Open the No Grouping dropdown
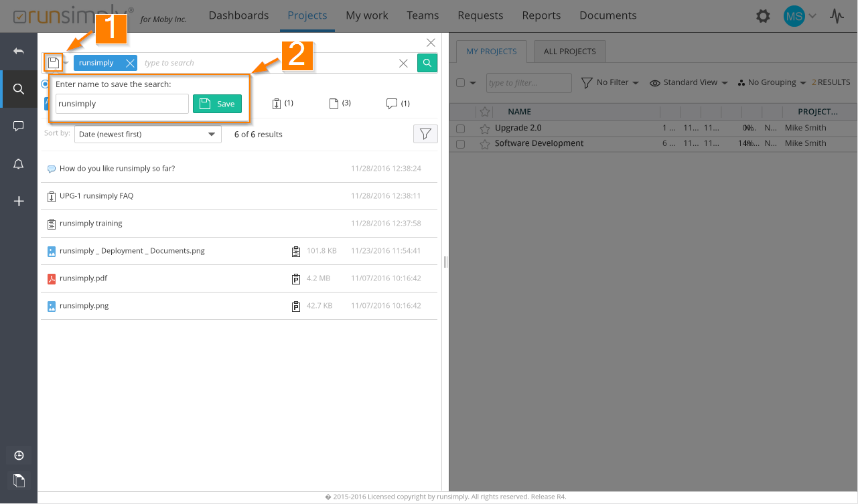Screen dimensions: 858x504 pos(772,82)
